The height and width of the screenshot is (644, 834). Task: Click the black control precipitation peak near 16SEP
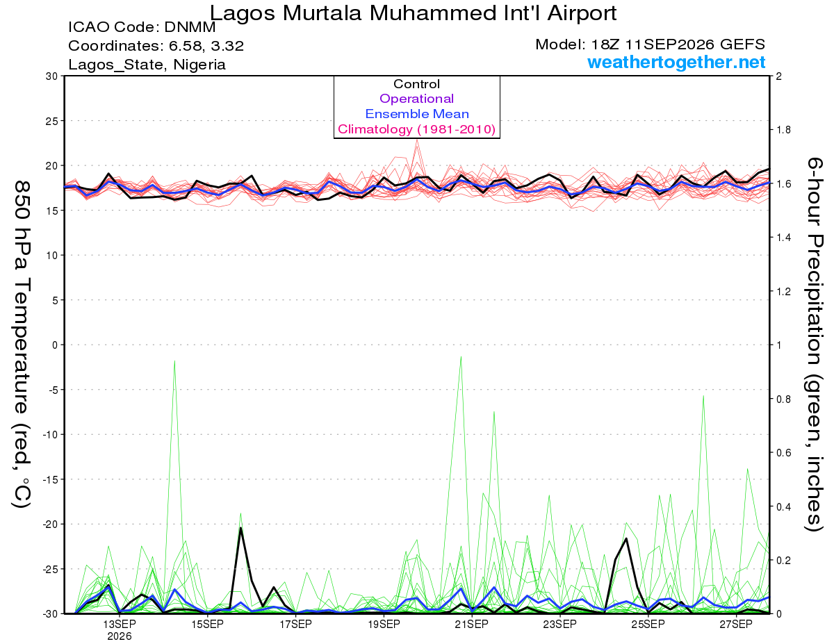[x=240, y=529]
